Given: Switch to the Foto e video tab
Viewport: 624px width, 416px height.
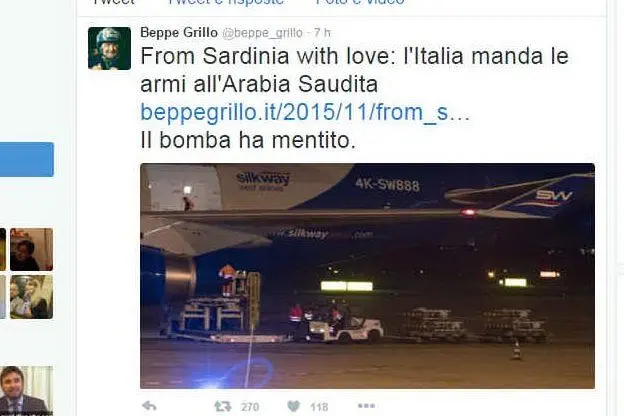Looking at the screenshot, I should 360,2.
